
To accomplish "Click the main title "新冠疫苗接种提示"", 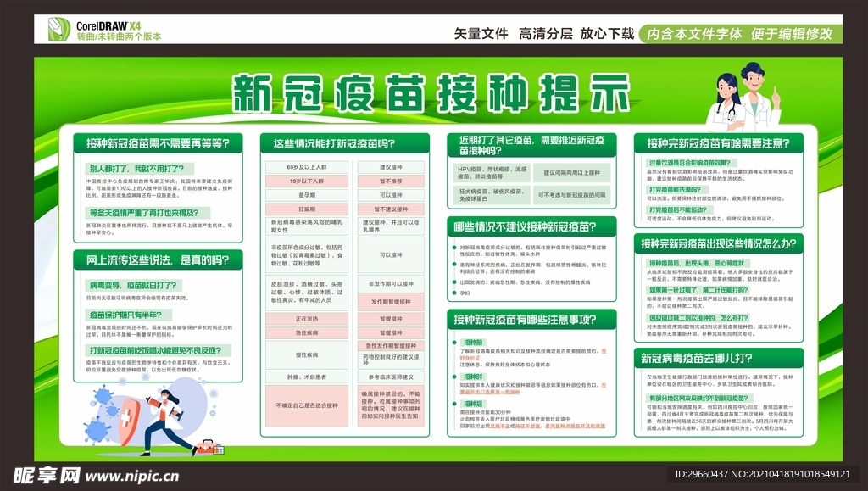I will point(431,93).
